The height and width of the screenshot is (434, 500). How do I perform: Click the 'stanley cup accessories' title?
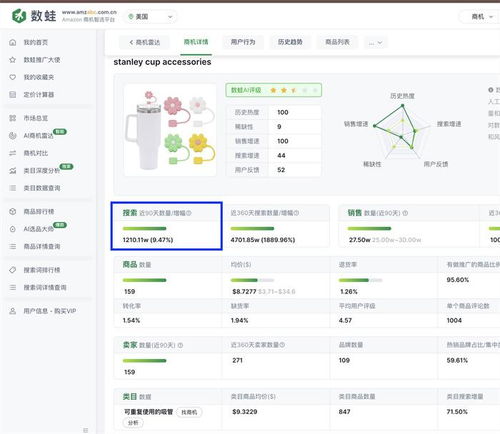(x=162, y=62)
